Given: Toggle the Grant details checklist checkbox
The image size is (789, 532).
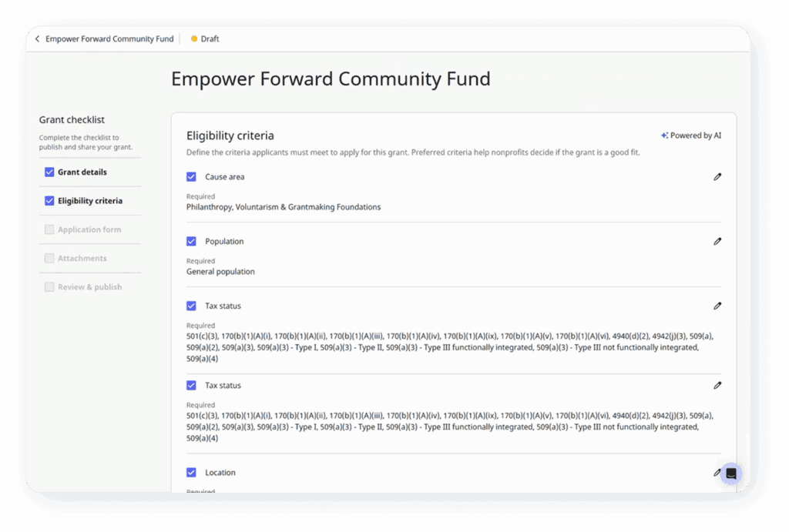Looking at the screenshot, I should click(49, 172).
